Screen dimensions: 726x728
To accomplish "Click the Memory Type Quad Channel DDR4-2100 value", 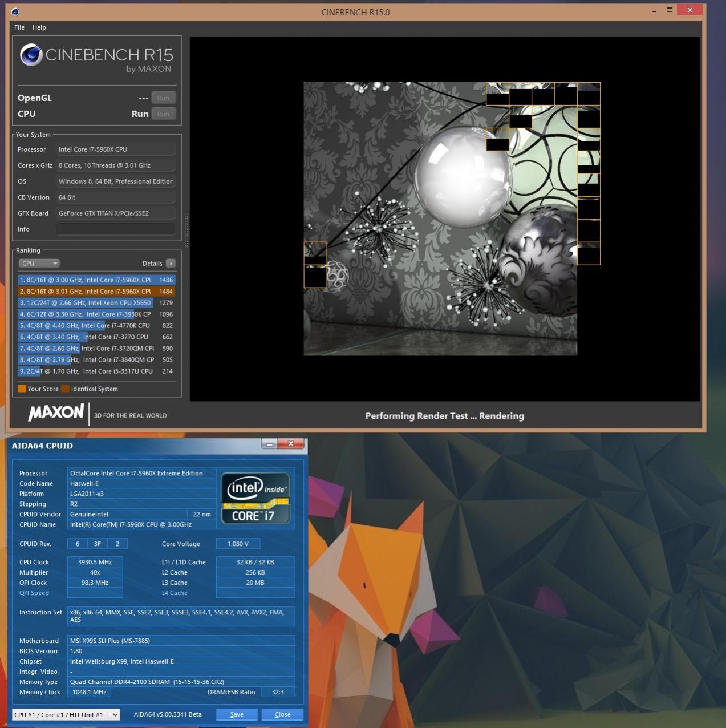I will pyautogui.click(x=181, y=682).
